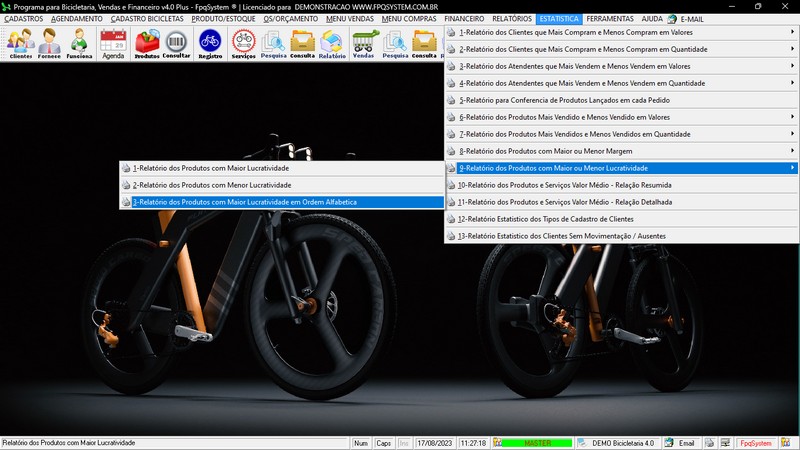
Task: Click the Caps indicator in status bar
Action: click(383, 443)
